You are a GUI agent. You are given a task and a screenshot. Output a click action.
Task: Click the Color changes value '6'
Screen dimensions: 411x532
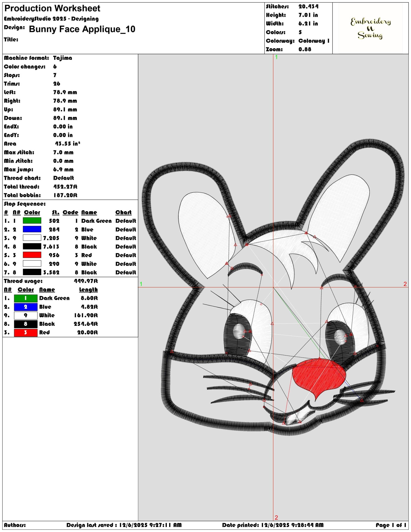pos(55,66)
